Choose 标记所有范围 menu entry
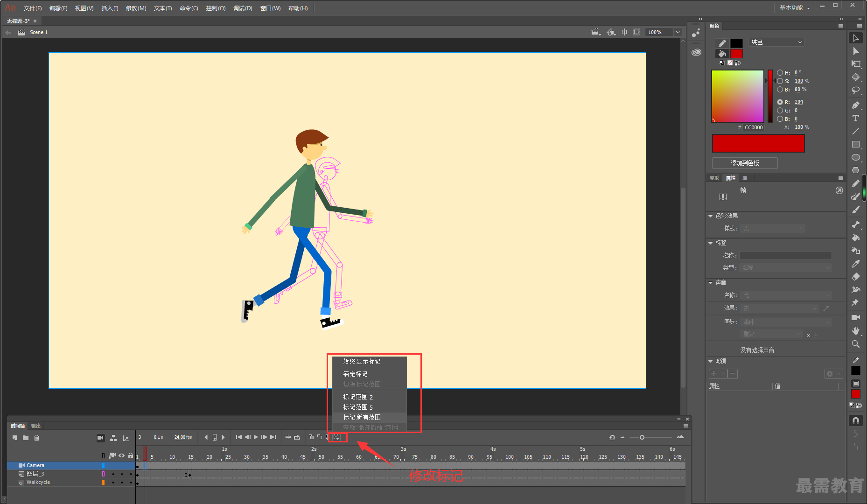This screenshot has width=867, height=504. point(370,417)
